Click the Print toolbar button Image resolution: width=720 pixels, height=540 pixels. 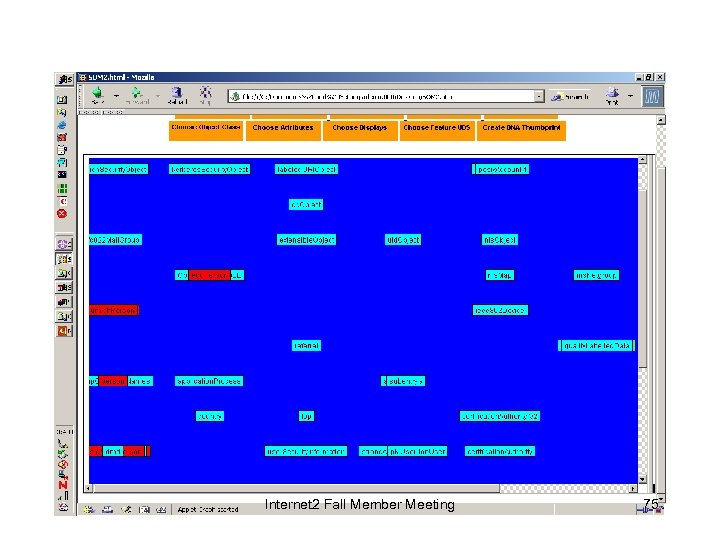(x=612, y=96)
